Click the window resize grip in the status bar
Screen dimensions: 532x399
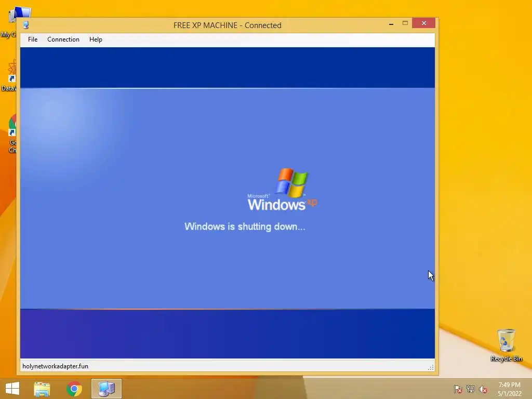(431, 367)
